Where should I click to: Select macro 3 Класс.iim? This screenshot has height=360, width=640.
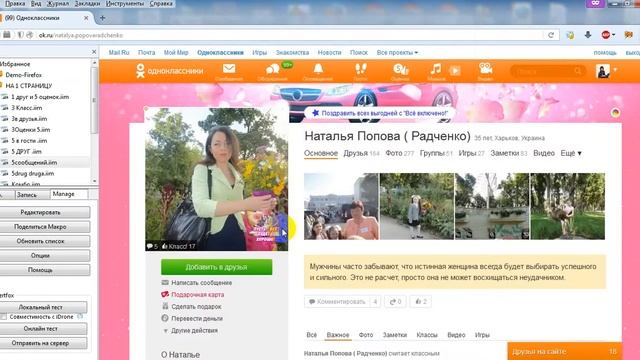tap(27, 108)
